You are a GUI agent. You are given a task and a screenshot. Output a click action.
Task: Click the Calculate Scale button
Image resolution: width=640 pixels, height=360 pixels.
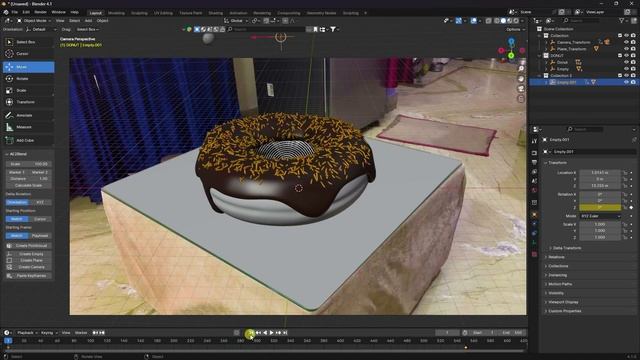pyautogui.click(x=28, y=185)
